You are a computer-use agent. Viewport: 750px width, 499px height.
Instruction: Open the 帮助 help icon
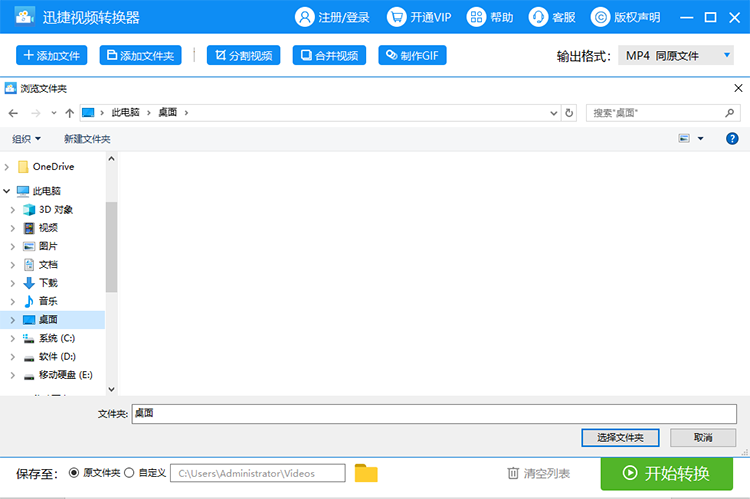point(476,17)
